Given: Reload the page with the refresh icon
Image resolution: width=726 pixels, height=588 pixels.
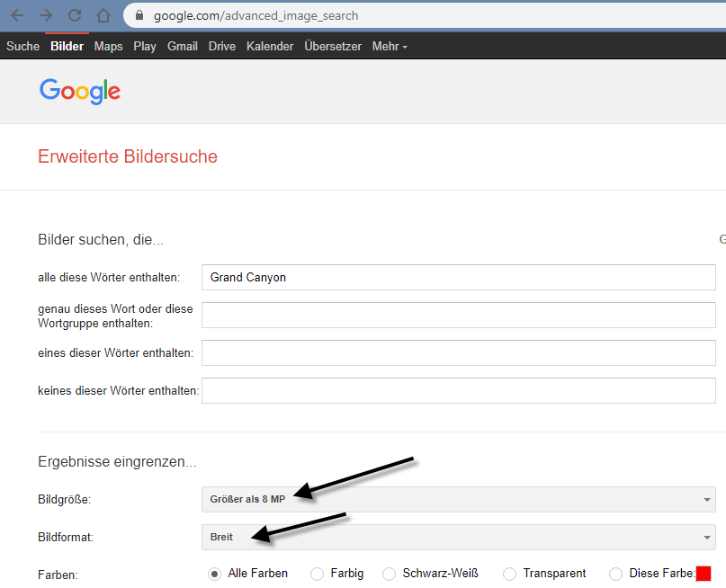Looking at the screenshot, I should tap(75, 15).
